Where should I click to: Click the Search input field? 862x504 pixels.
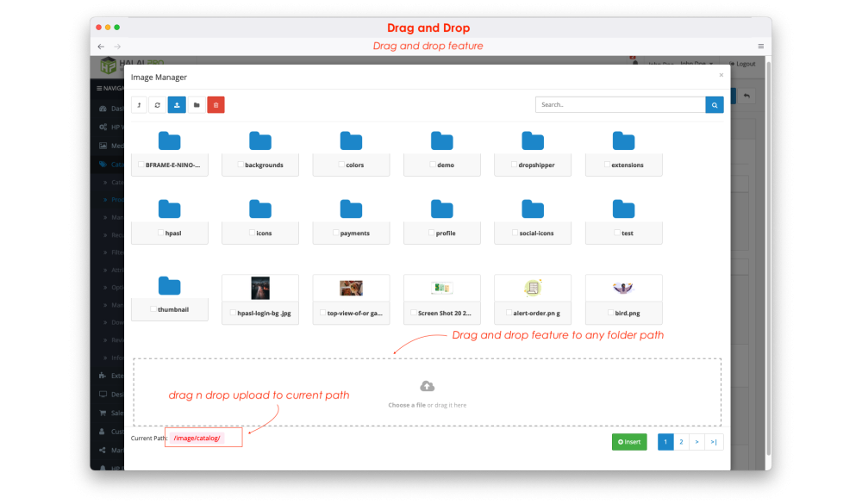tap(620, 105)
